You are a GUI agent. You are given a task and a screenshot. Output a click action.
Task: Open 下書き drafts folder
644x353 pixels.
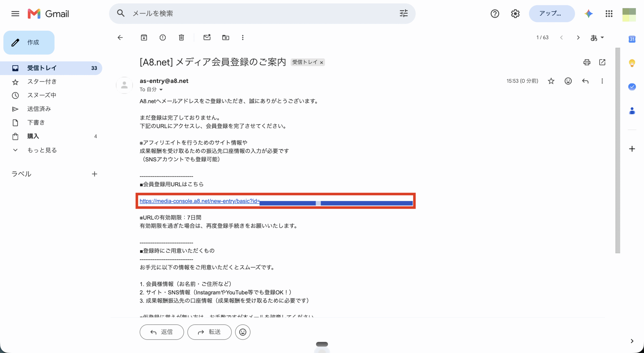[51, 123]
